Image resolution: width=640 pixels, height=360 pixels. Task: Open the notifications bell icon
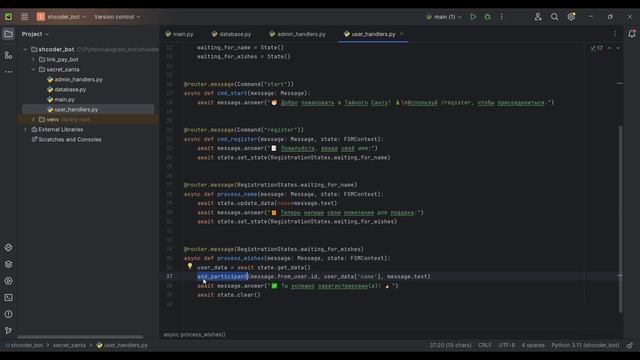[631, 34]
